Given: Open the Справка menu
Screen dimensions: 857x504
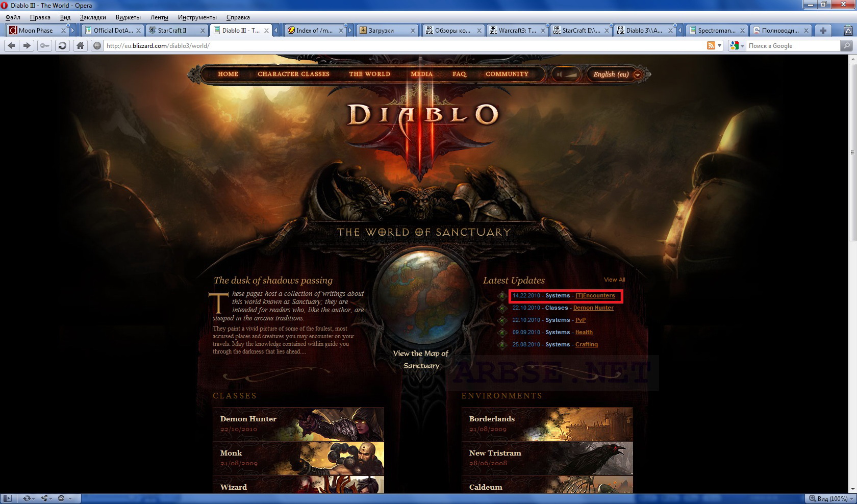Looking at the screenshot, I should (x=238, y=17).
